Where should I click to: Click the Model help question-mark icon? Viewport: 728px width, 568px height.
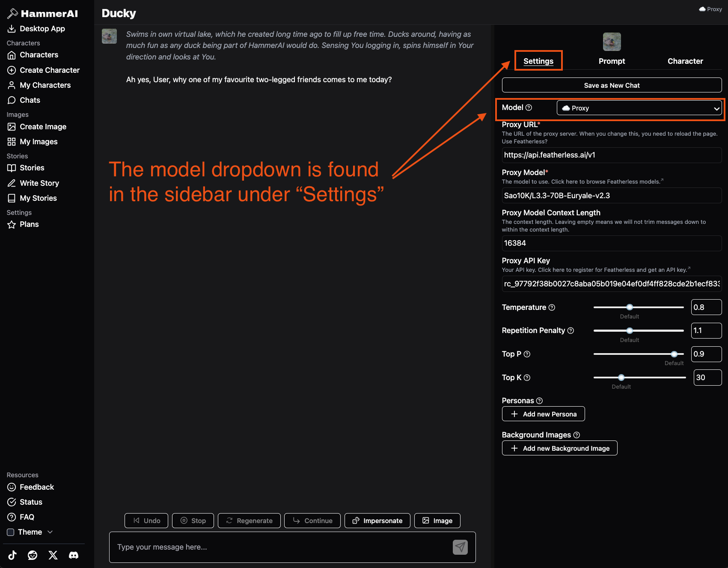[x=529, y=107]
